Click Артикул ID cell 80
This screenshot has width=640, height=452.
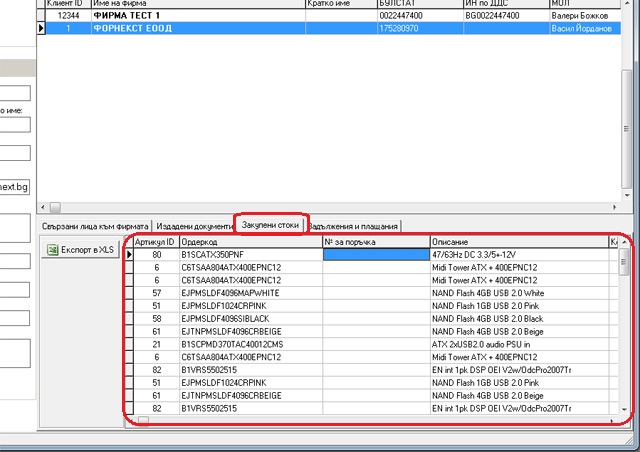point(157,255)
